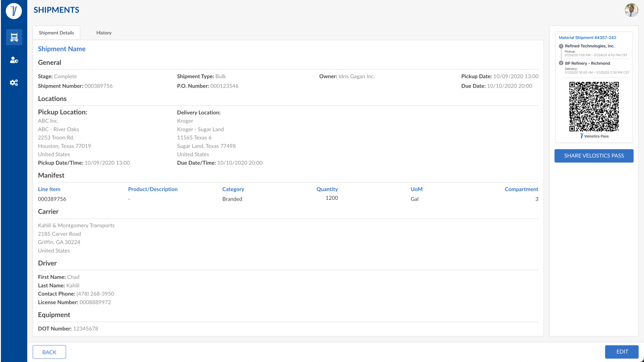Image resolution: width=644 pixels, height=362 pixels.
Task: Click the Edit button
Action: (622, 352)
